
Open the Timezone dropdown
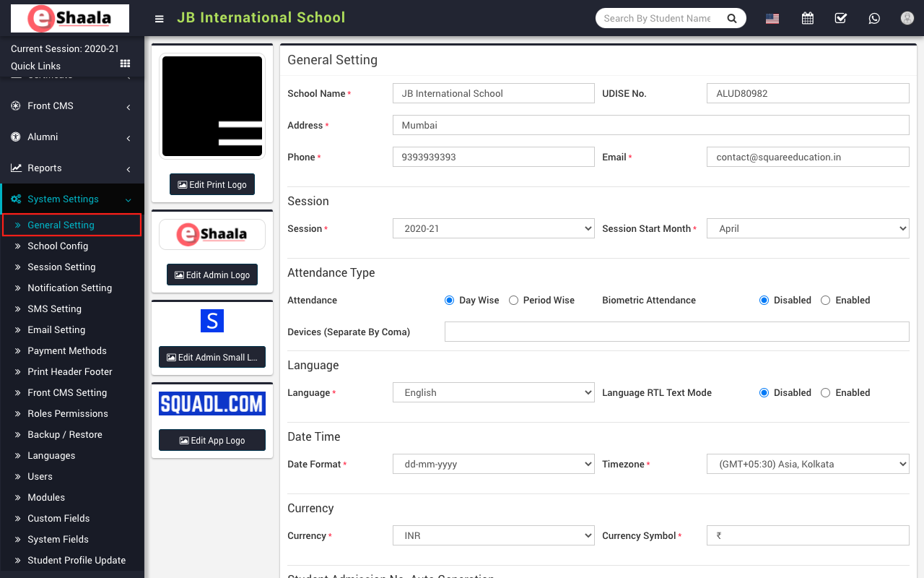coord(807,464)
